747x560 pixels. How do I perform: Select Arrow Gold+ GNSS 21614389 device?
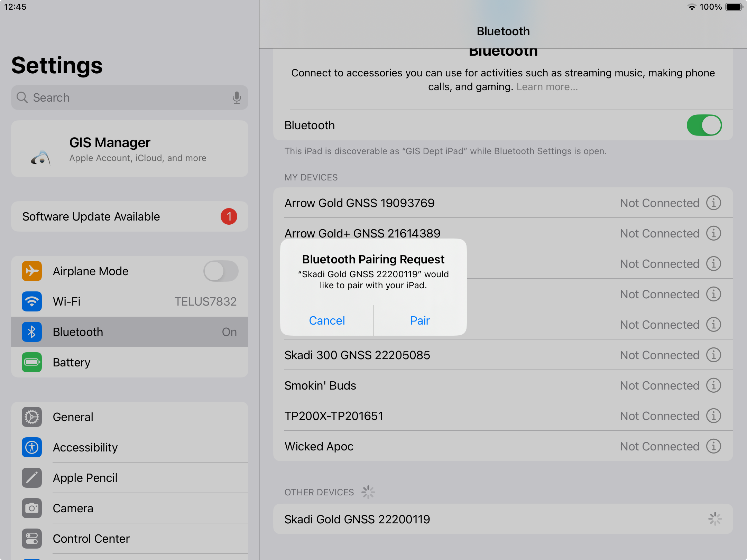point(503,233)
